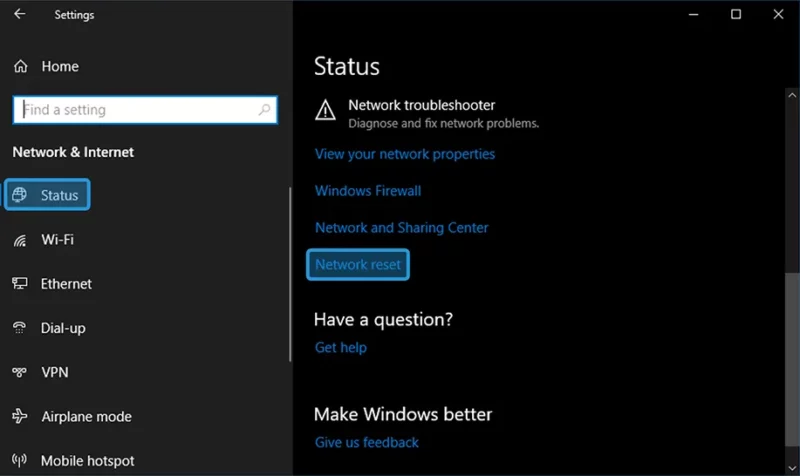Click the sidebar navigation scrollbar
The width and height of the screenshot is (800, 476).
(x=290, y=274)
